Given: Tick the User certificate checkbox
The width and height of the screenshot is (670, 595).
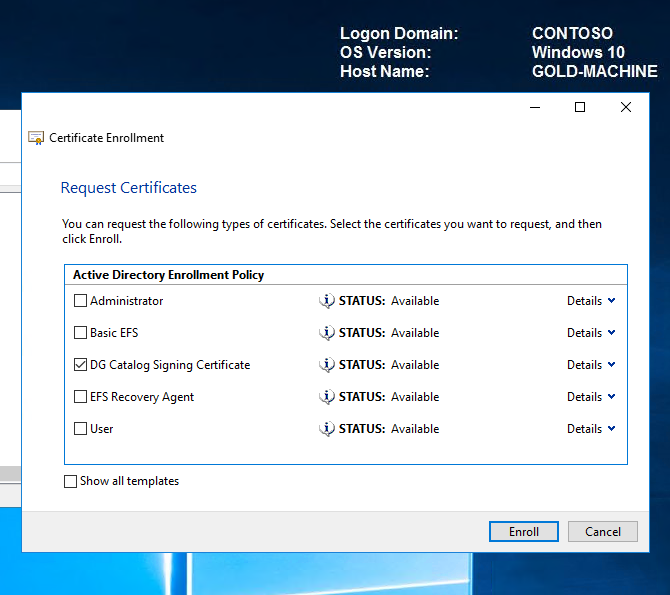Looking at the screenshot, I should tap(81, 429).
